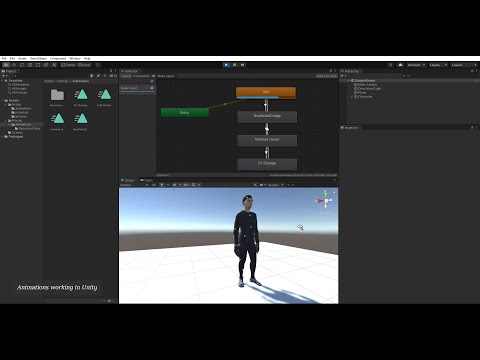This screenshot has height=360, width=480.
Task: Toggle the Animator eye visibility icon
Action: (153, 76)
